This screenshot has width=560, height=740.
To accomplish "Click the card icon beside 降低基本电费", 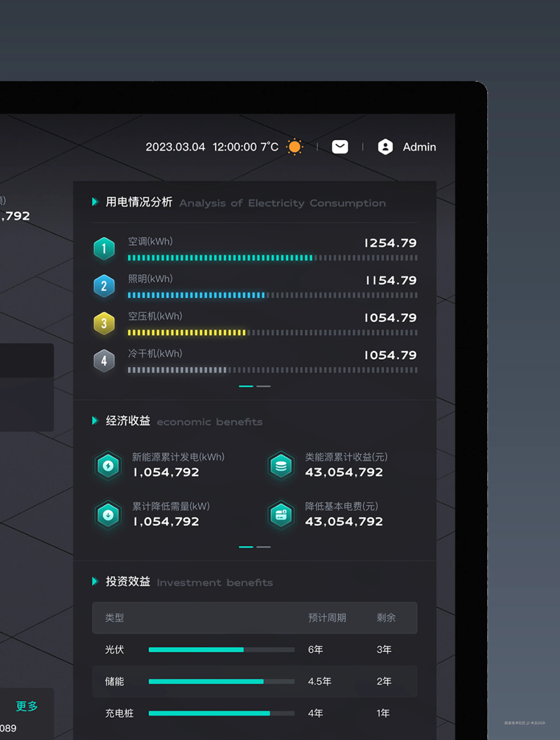I will [x=281, y=515].
